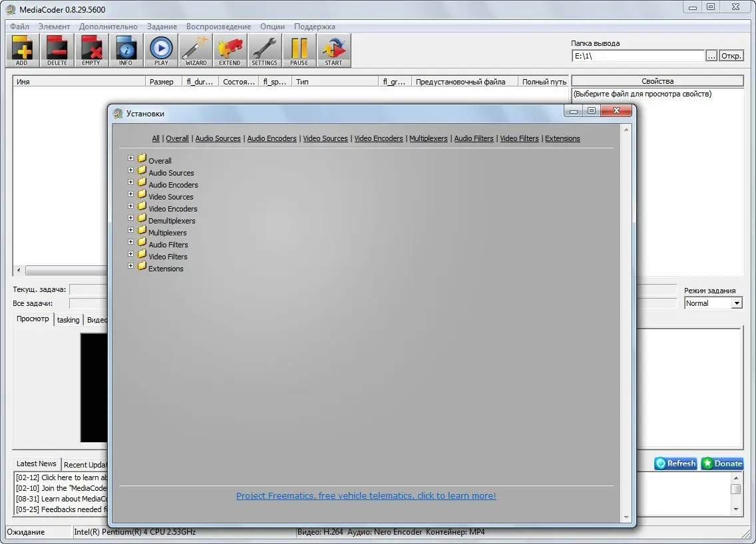756x544 pixels.
Task: Open the Задание menu
Action: coord(162,27)
